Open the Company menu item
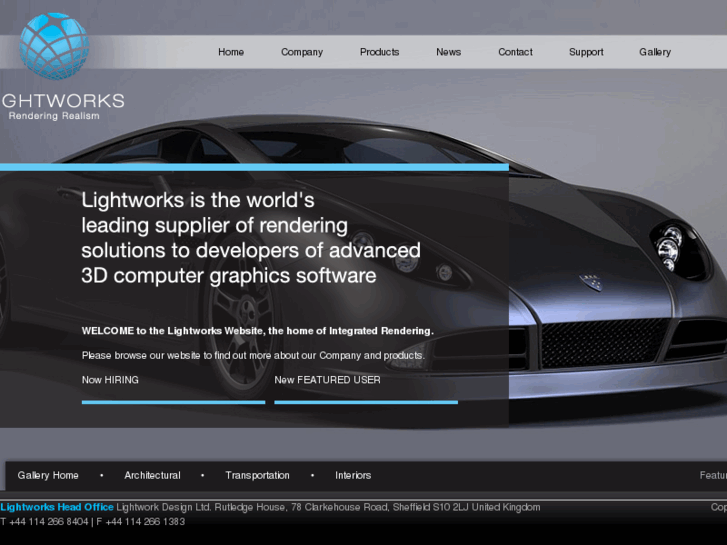Screen dimensions: 727x545 click(302, 52)
